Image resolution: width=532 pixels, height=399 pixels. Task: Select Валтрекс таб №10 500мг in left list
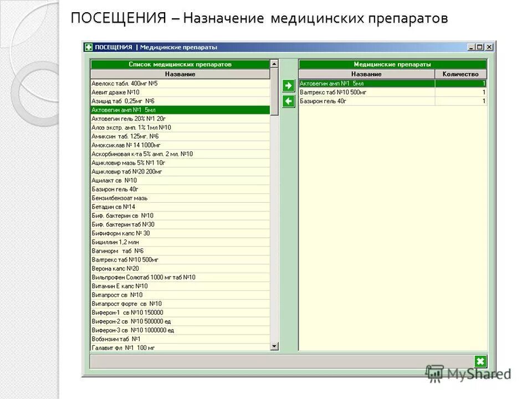[180, 260]
